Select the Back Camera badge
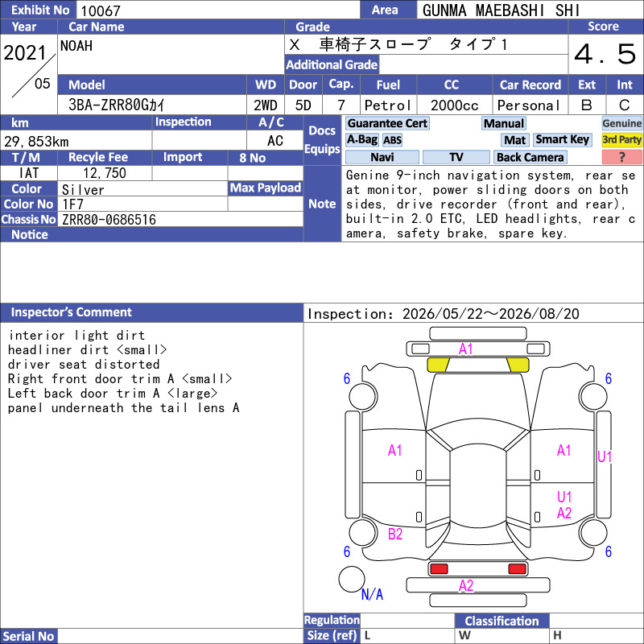644x644 pixels. (530, 157)
